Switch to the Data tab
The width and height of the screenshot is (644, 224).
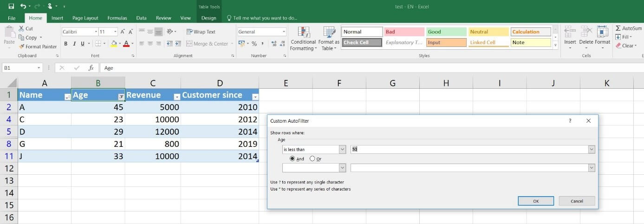142,18
